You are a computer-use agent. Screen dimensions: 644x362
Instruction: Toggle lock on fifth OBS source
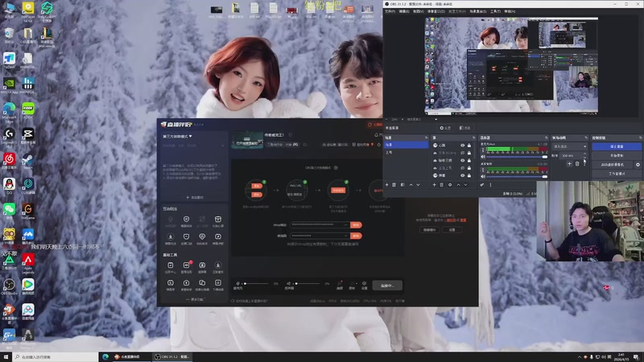(x=469, y=175)
